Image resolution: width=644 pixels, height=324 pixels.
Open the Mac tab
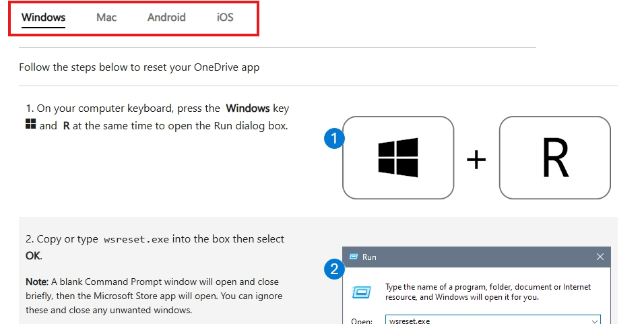pos(106,18)
